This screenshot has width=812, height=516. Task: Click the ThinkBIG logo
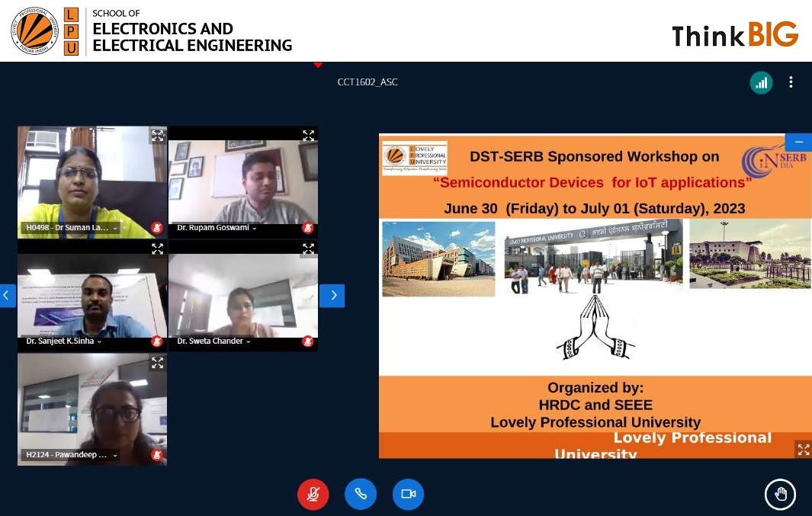pos(735,34)
